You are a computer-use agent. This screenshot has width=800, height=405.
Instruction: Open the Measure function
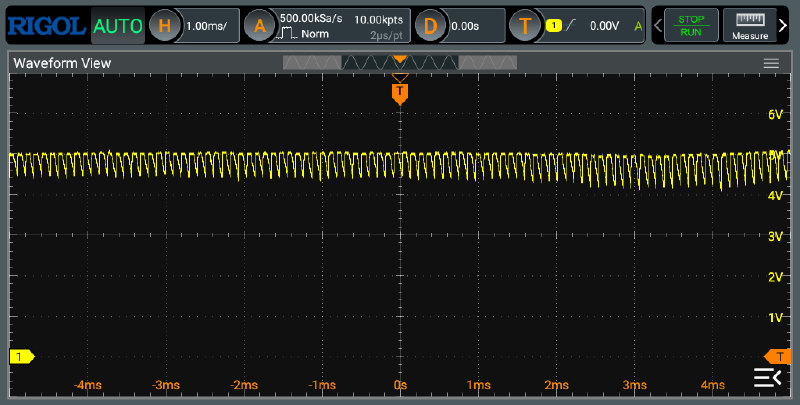click(x=750, y=25)
